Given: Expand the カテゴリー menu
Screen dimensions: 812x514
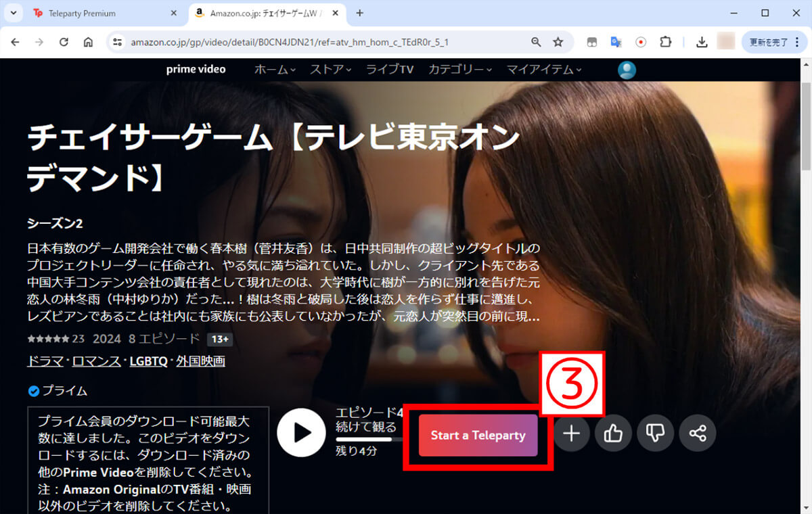Looking at the screenshot, I should 460,70.
